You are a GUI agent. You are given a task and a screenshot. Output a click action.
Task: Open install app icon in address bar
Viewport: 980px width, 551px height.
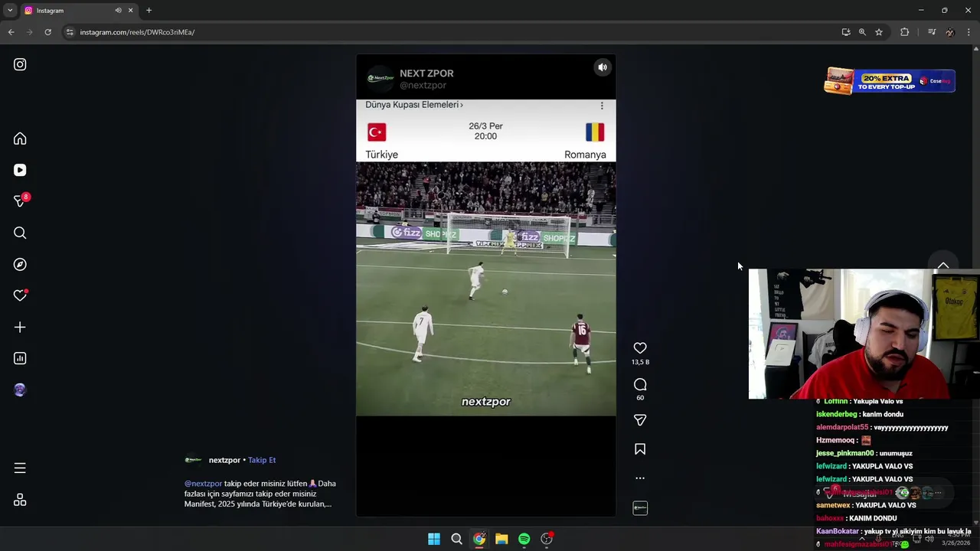click(x=846, y=32)
